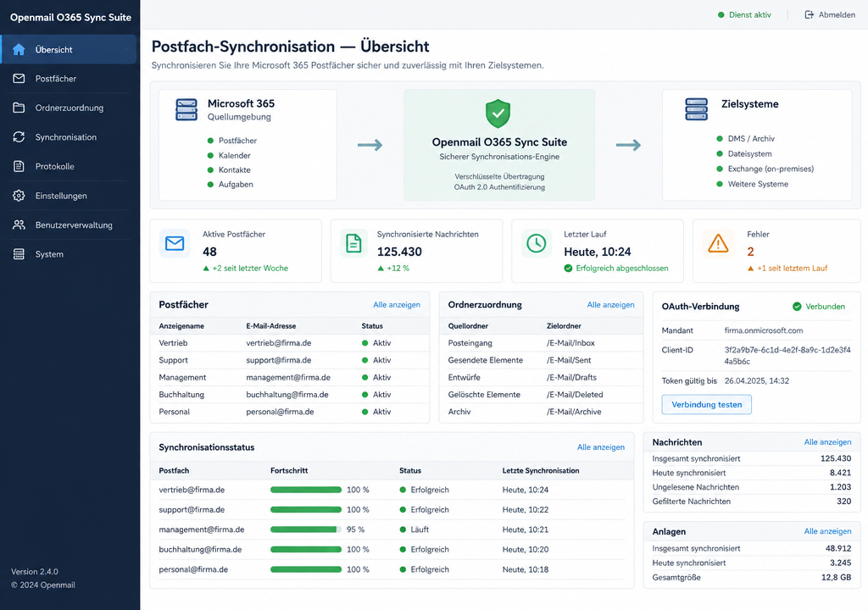868x610 pixels.
Task: Click the sync arrows icon in sidebar
Action: pos(19,137)
